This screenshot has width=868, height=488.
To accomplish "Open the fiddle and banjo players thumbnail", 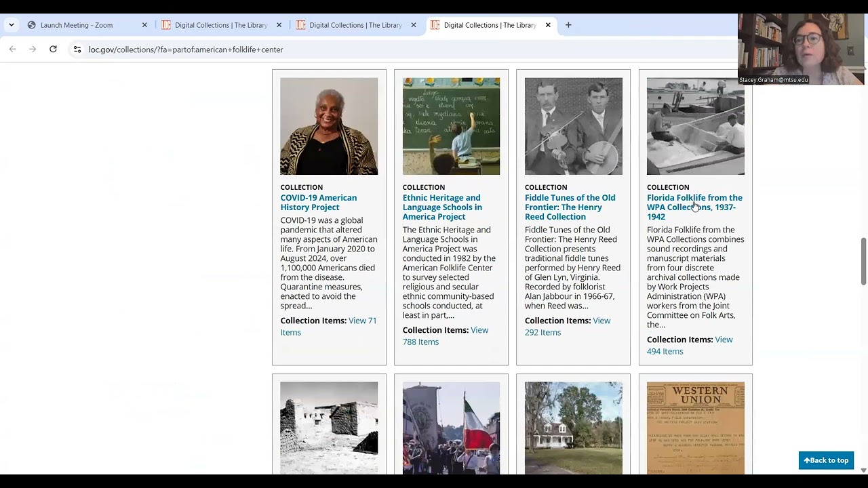I will (573, 126).
